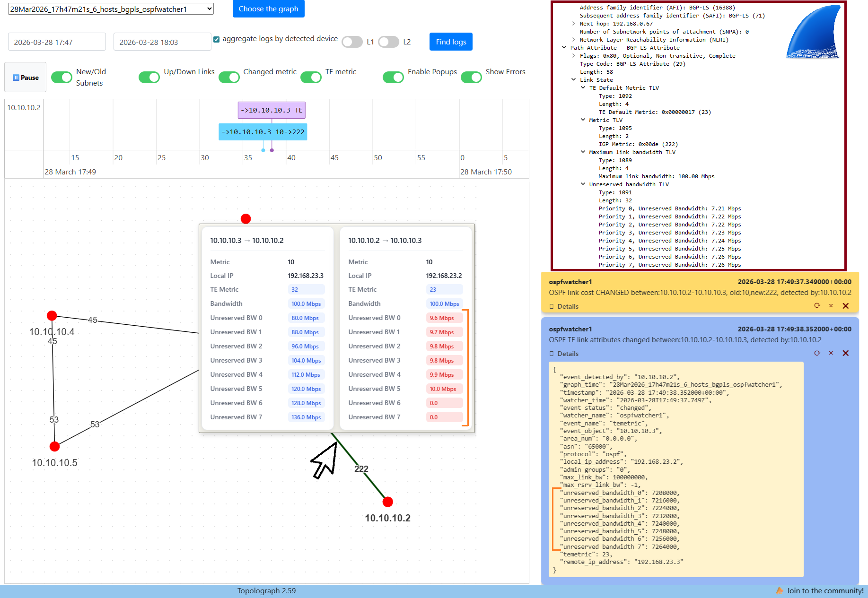Collapse the Link State tree node
Image resolution: width=868 pixels, height=598 pixels.
[x=573, y=80]
